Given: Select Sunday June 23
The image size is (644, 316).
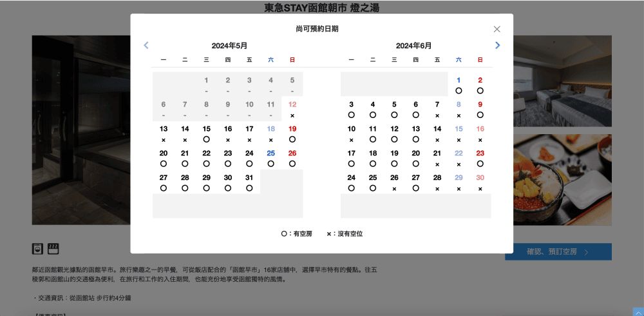Looking at the screenshot, I should pyautogui.click(x=480, y=158).
